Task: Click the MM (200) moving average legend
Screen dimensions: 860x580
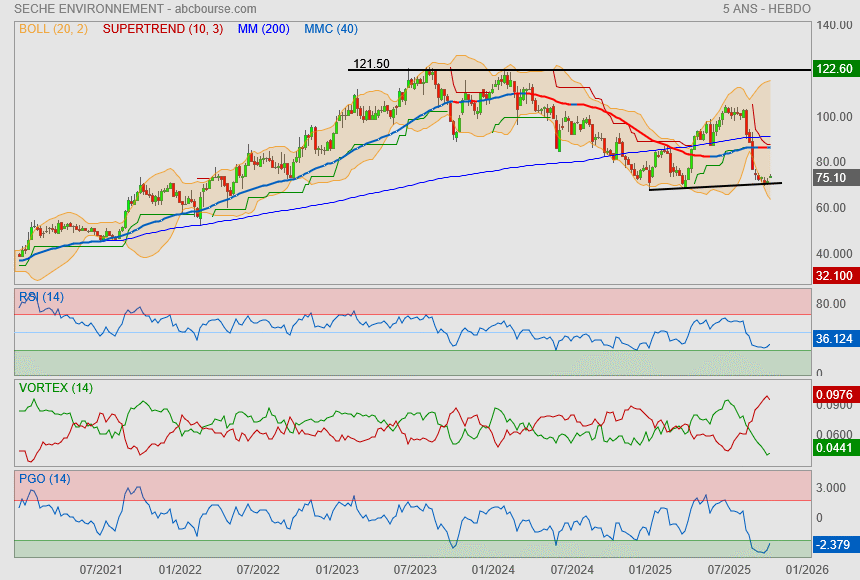Action: pyautogui.click(x=265, y=29)
